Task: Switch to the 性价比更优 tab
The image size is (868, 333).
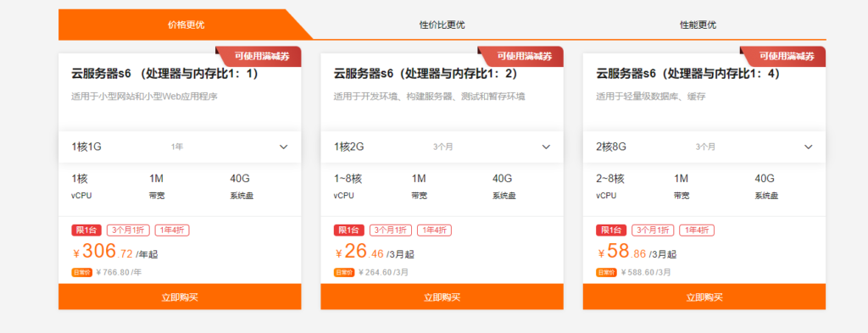Action: [x=442, y=25]
